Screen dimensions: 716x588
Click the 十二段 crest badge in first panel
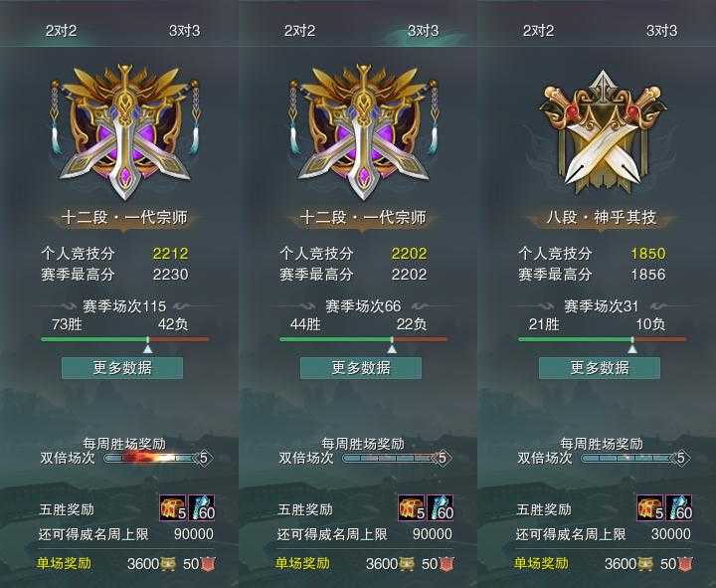pos(124,131)
